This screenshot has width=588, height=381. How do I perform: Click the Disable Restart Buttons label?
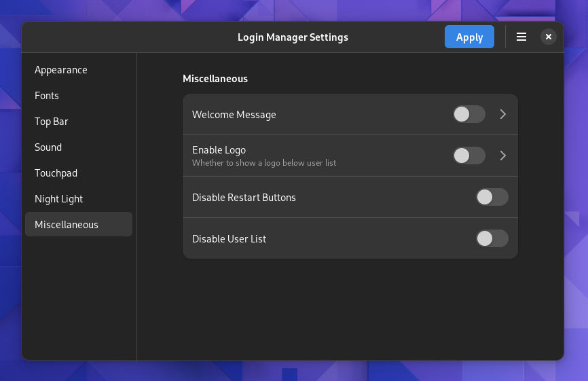(244, 198)
